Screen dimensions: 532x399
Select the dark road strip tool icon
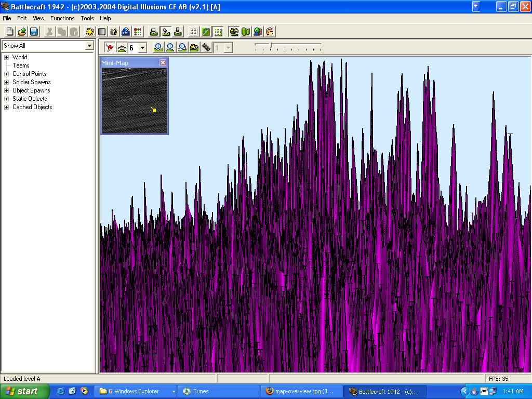[x=206, y=47]
